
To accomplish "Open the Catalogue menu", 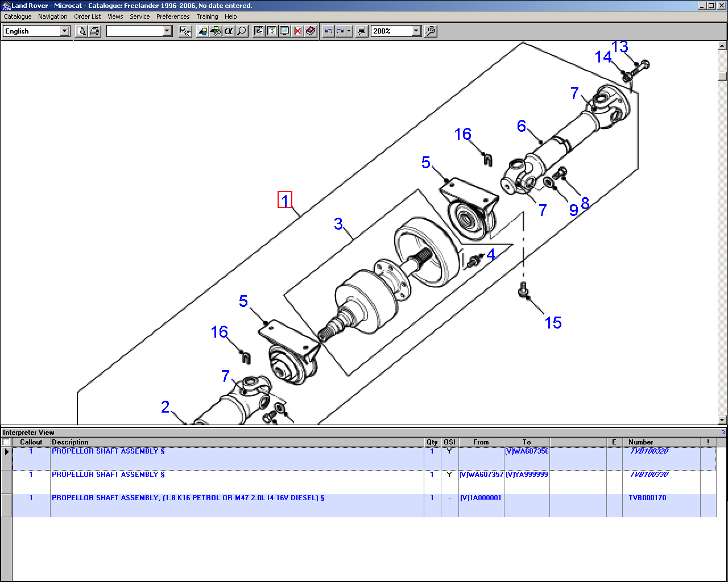I will pos(18,16).
